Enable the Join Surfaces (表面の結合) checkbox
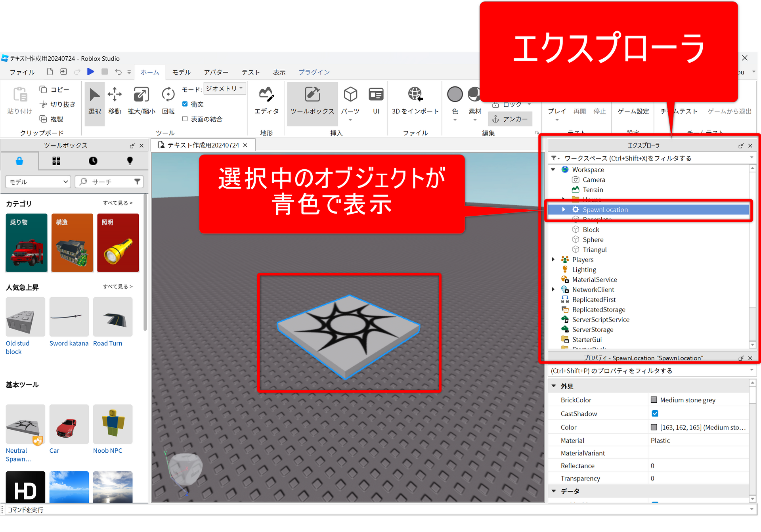Image resolution: width=761 pixels, height=532 pixels. [185, 119]
